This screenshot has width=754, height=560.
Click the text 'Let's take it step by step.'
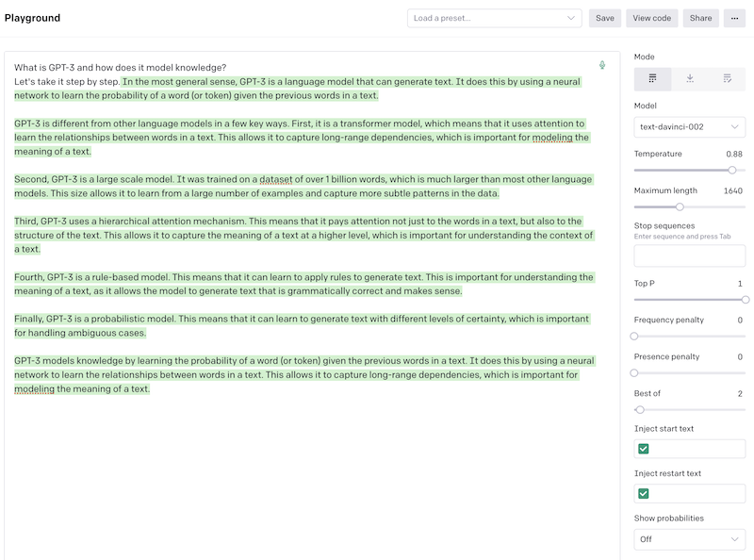[x=67, y=82]
